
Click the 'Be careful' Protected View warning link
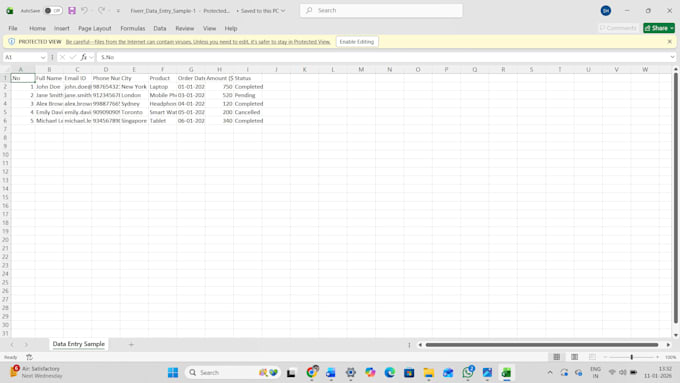pyautogui.click(x=198, y=42)
